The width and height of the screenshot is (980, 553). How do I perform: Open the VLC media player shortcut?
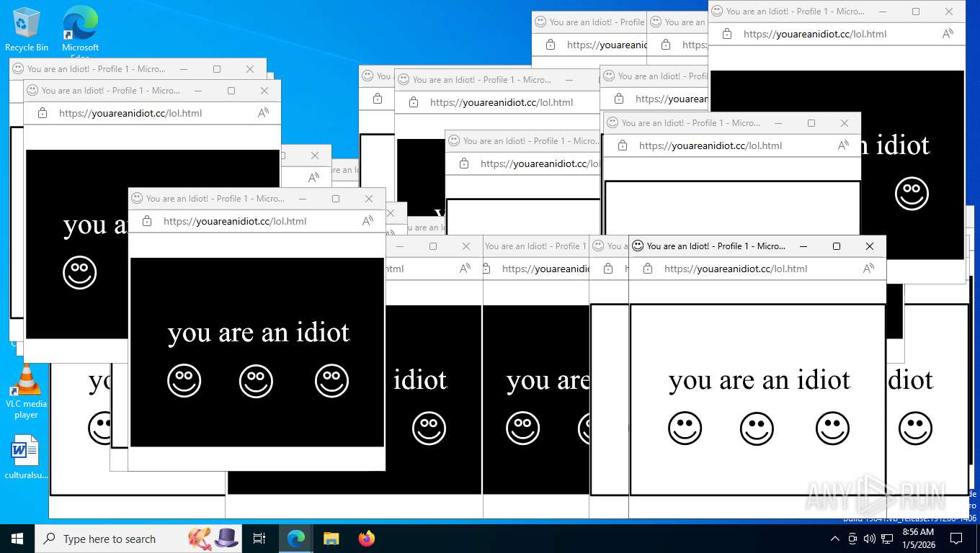tap(26, 391)
